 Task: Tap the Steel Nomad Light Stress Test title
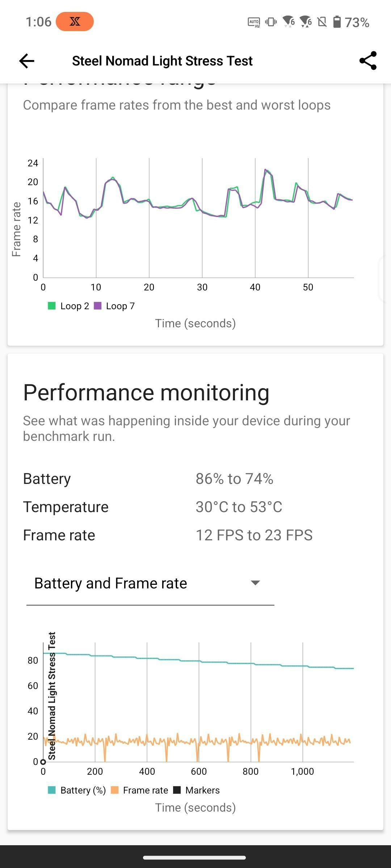click(x=162, y=61)
